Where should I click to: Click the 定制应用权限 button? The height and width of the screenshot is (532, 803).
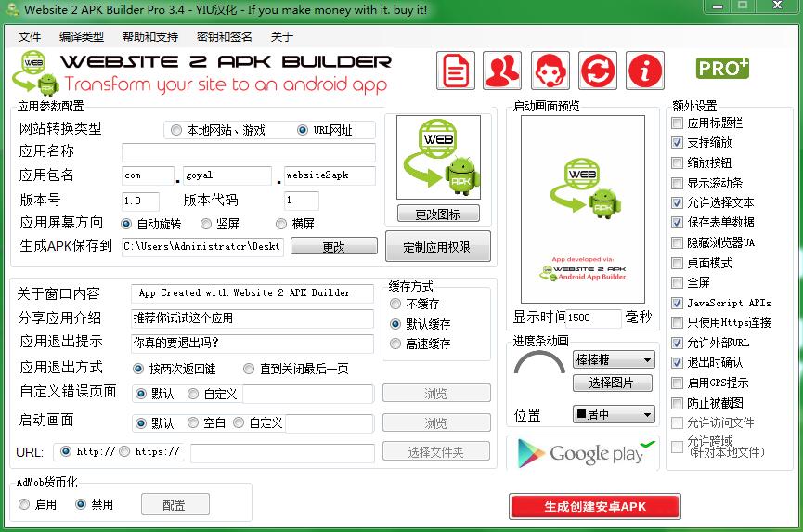coord(438,247)
